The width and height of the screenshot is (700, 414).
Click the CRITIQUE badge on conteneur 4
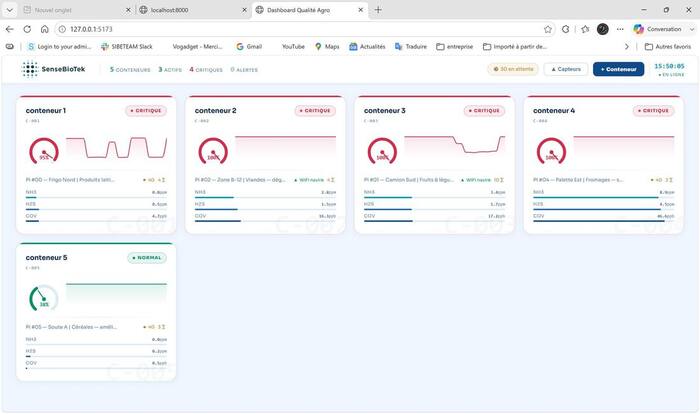[x=653, y=110]
